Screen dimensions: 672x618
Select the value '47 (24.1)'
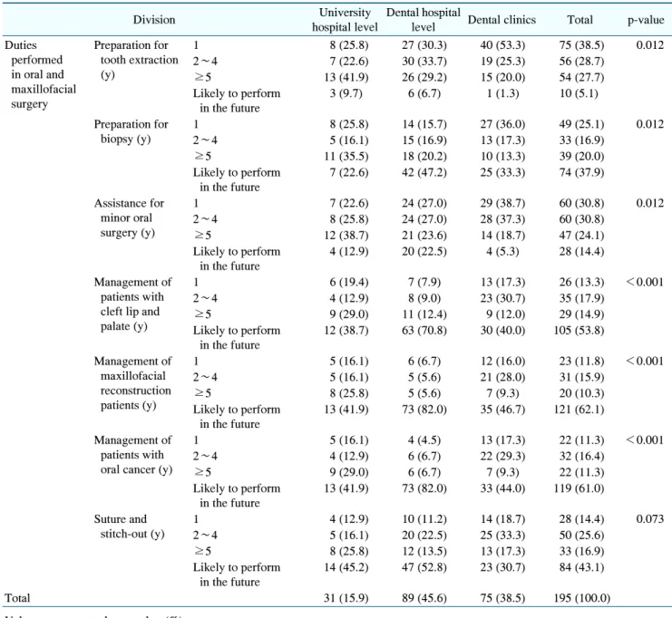581,235
